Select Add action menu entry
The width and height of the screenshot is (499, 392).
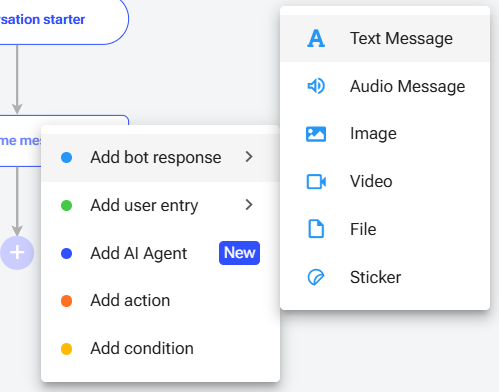point(160,301)
